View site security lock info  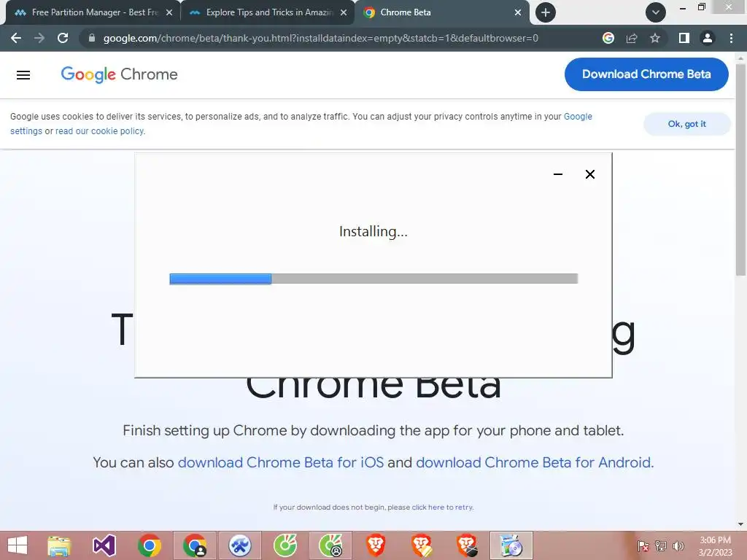tap(92, 38)
